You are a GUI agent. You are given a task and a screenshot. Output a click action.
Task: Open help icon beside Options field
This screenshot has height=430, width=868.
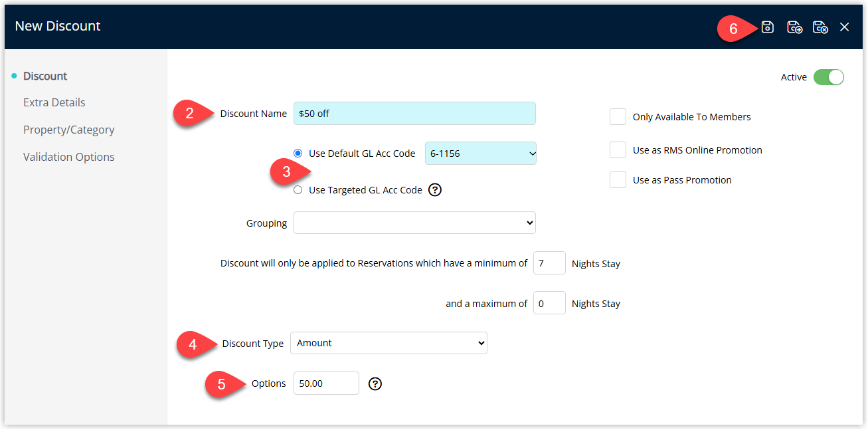[375, 383]
